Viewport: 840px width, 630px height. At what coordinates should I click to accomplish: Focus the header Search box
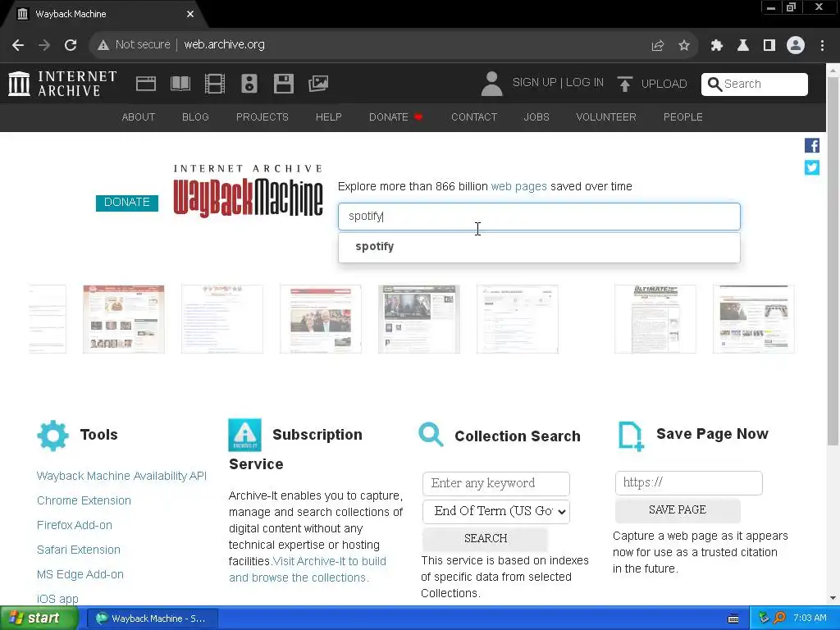(x=755, y=84)
